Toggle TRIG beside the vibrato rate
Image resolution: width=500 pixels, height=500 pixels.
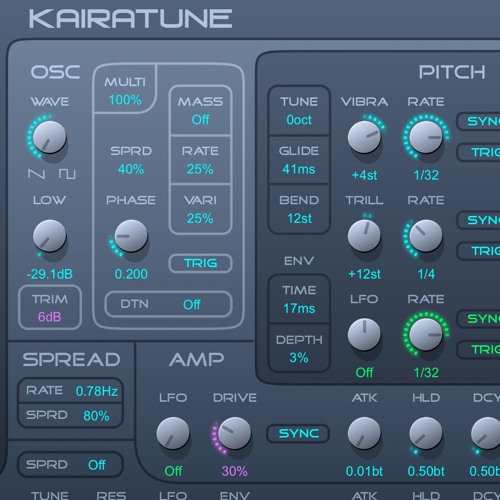pos(478,152)
